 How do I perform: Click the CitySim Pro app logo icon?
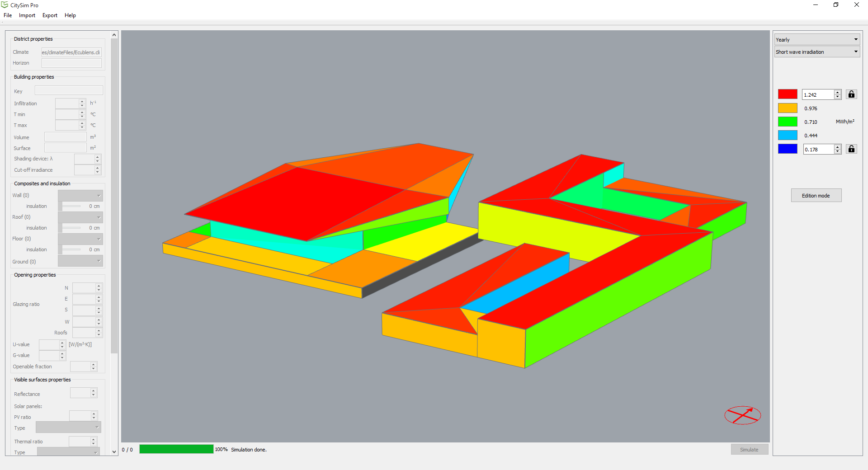click(x=5, y=5)
